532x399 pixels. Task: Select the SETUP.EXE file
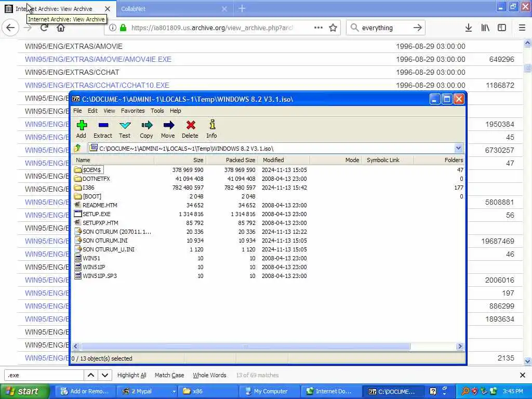92,214
